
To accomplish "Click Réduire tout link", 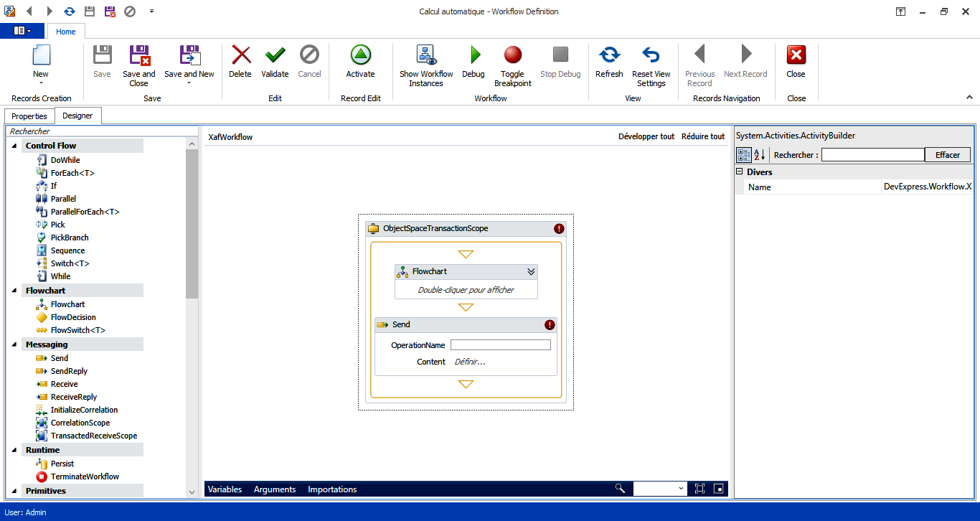I will 703,136.
